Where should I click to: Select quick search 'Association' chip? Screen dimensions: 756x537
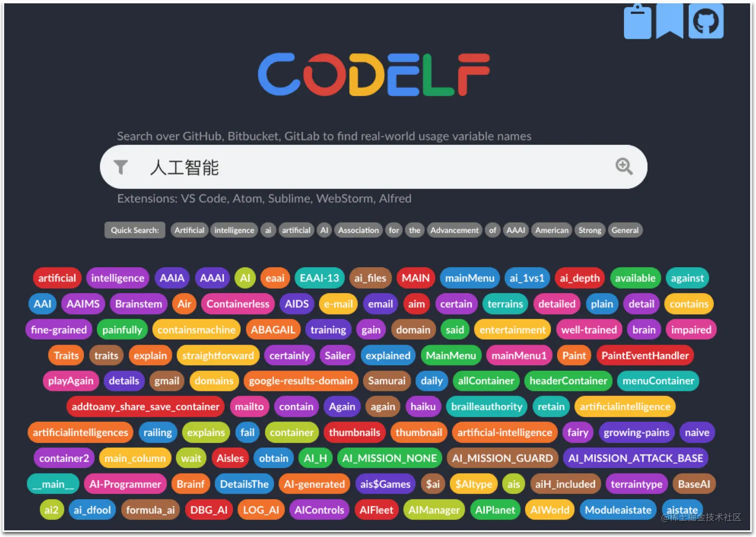point(358,230)
